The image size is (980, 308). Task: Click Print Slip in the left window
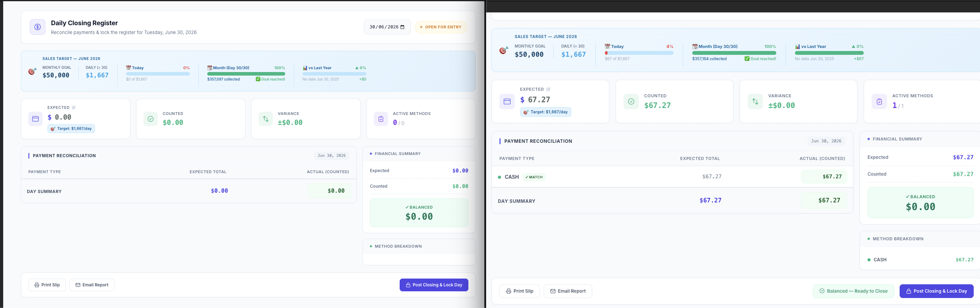click(47, 285)
